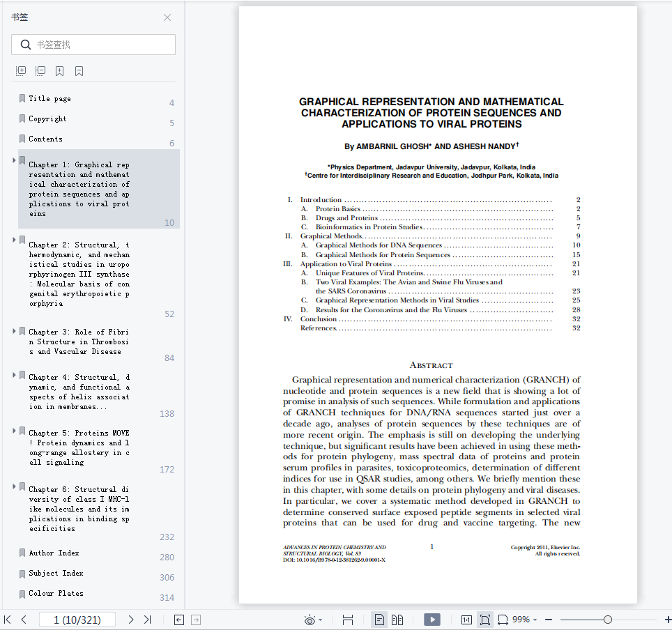Screen dimensions: 672x630
Task: Switch to two-page view
Action: tap(397, 620)
